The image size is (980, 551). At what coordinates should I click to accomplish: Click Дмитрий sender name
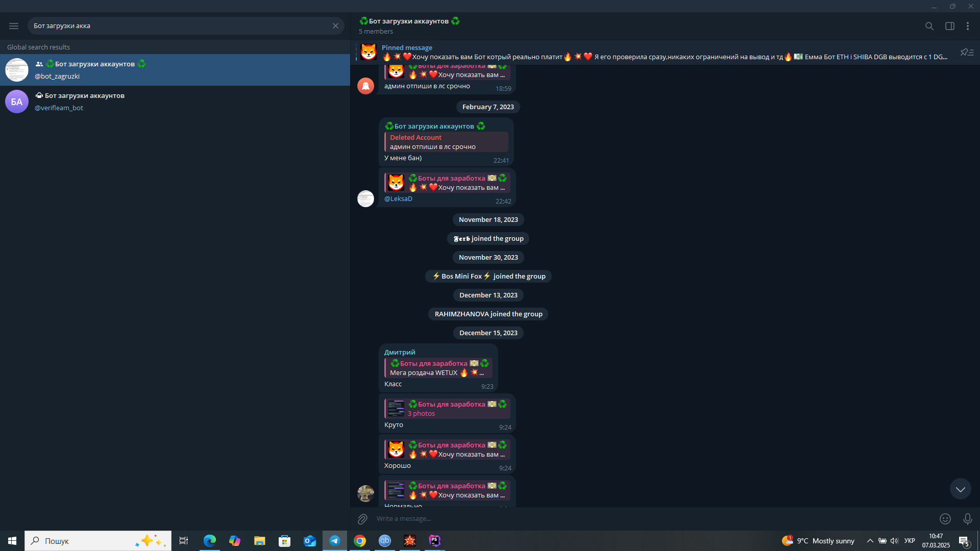[400, 353]
